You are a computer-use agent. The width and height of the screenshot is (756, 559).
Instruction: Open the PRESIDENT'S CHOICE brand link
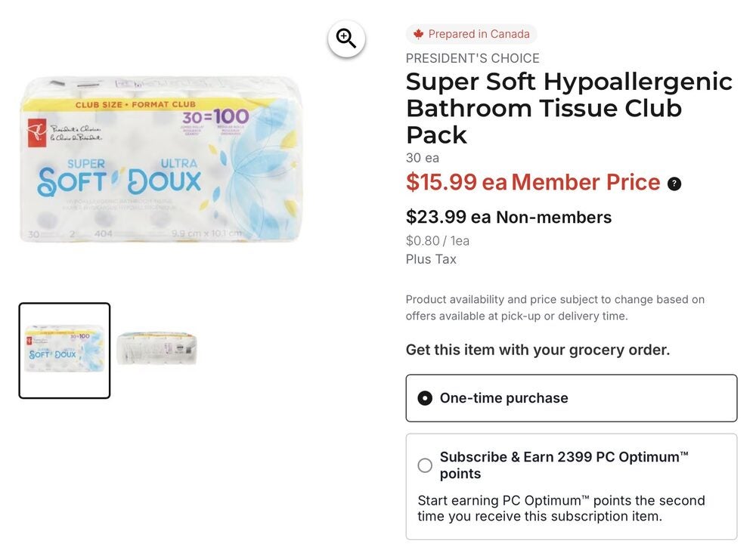tap(472, 58)
